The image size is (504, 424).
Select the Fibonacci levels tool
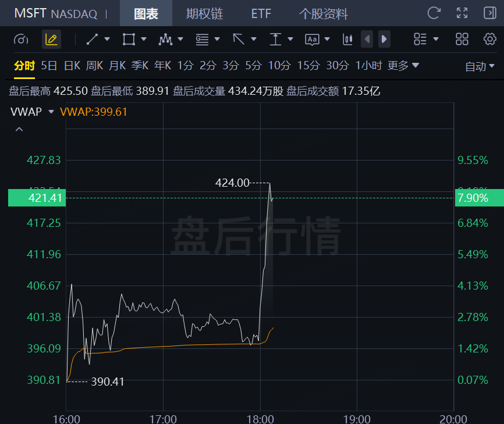[202, 39]
